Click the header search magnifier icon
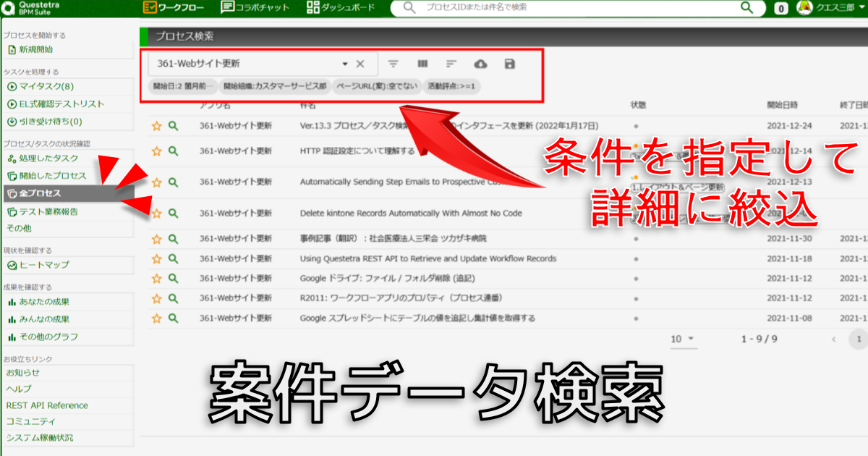The width and height of the screenshot is (868, 456). pos(747,7)
